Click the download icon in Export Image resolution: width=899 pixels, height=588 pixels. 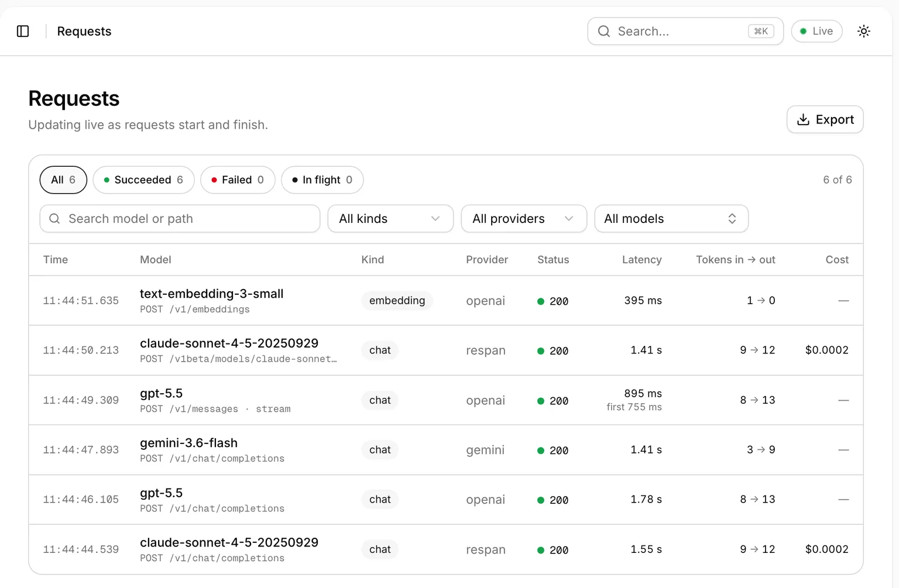[804, 119]
